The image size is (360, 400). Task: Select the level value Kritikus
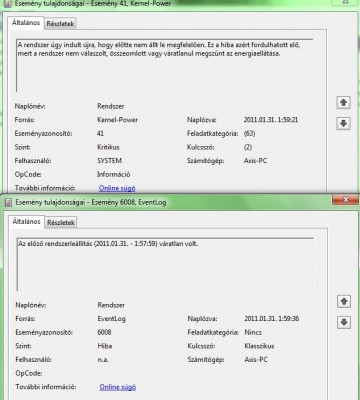click(108, 147)
